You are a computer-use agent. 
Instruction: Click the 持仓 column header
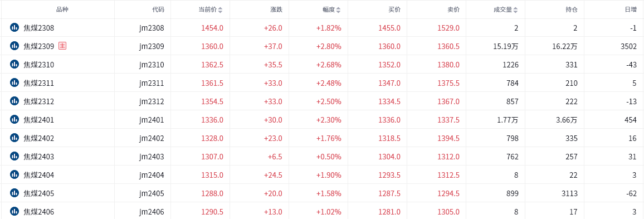click(x=572, y=9)
